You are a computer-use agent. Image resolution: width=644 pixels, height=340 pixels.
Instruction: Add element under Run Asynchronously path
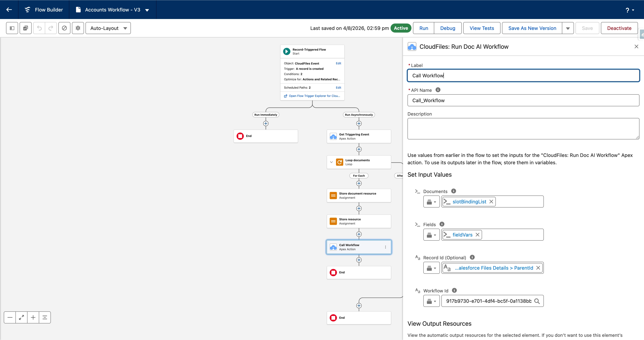click(359, 123)
